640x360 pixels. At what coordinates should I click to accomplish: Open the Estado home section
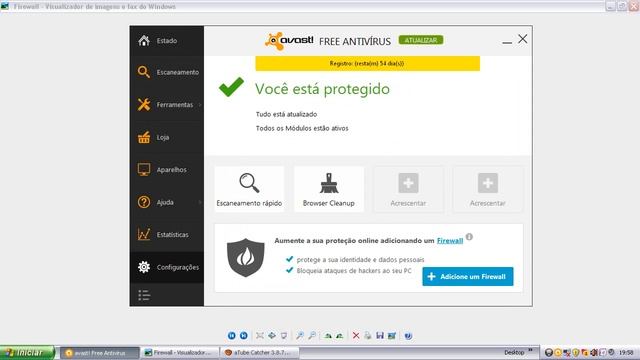click(x=167, y=41)
